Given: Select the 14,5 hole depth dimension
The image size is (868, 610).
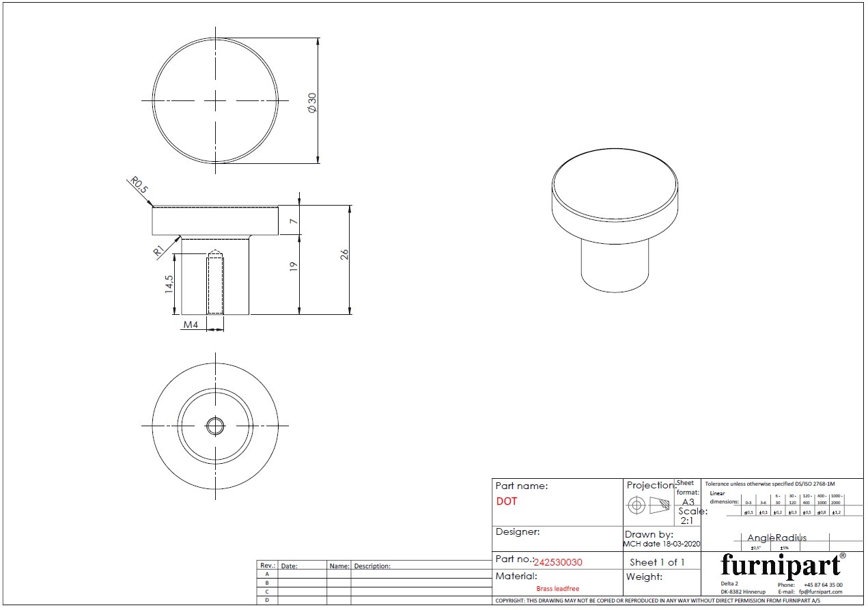Looking at the screenshot, I should pyautogui.click(x=169, y=284).
